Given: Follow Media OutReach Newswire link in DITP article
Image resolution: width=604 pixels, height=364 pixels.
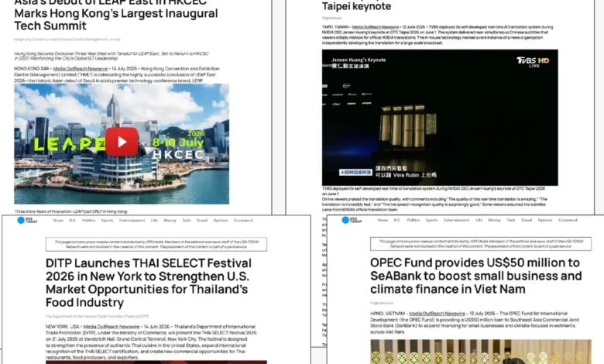Looking at the screenshot, I should tap(112, 327).
